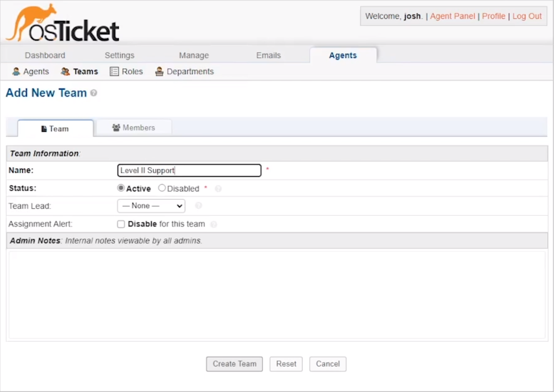This screenshot has width=554, height=392.
Task: Click the Agents icon in the sub-navigation
Action: 16,71
